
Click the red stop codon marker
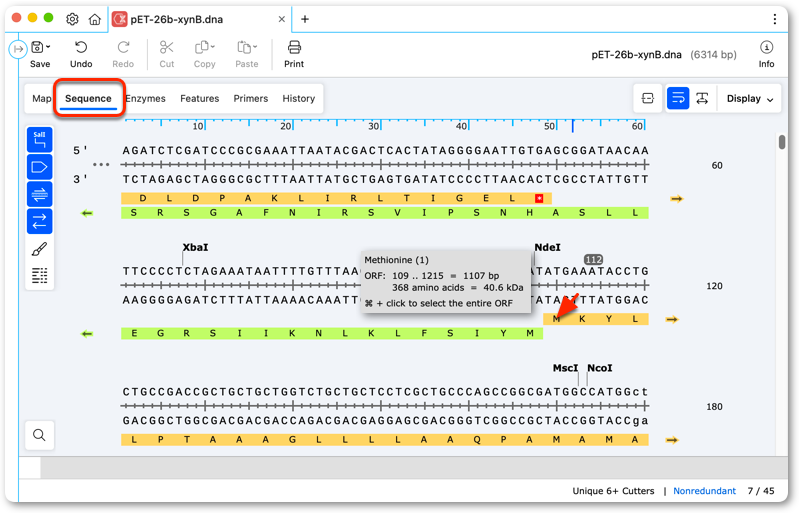click(x=539, y=198)
